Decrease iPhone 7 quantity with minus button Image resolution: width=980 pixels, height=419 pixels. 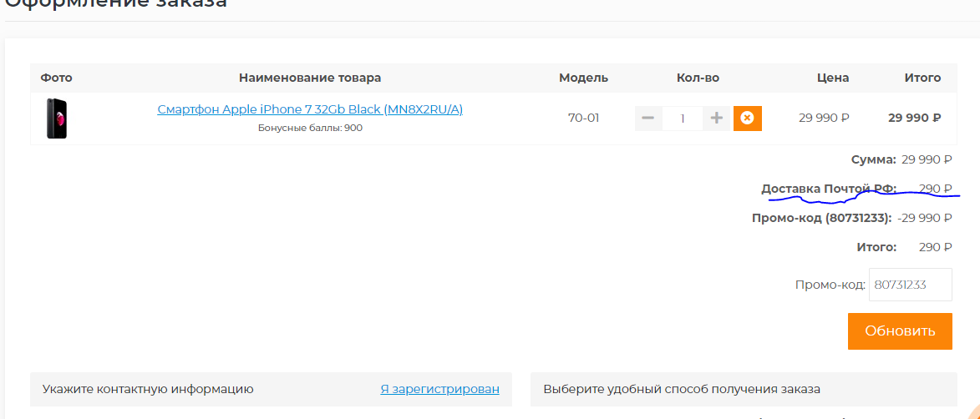(648, 118)
